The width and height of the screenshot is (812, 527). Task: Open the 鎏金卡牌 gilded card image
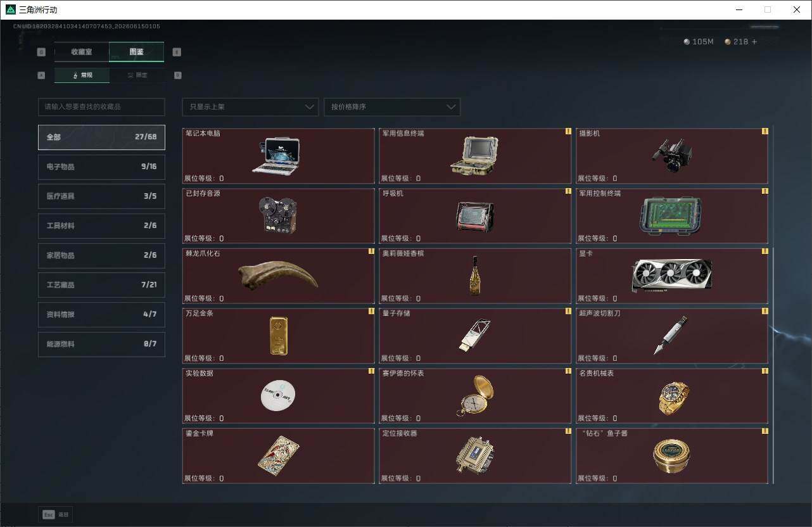pyautogui.click(x=278, y=455)
